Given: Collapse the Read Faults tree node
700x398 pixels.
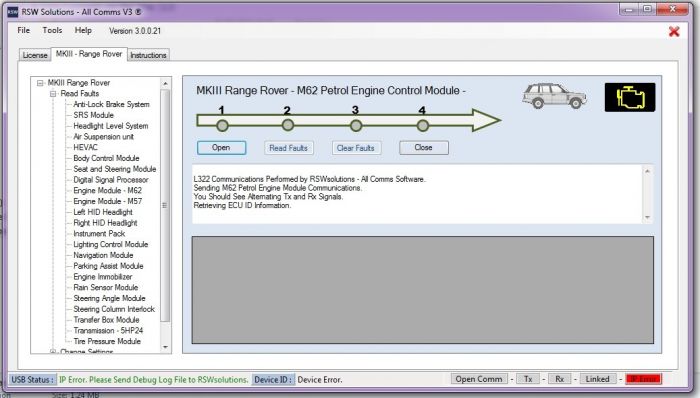Looking at the screenshot, I should coord(53,94).
